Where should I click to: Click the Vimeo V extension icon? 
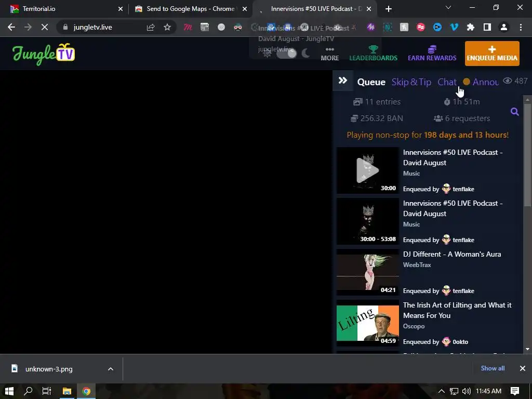click(x=454, y=27)
